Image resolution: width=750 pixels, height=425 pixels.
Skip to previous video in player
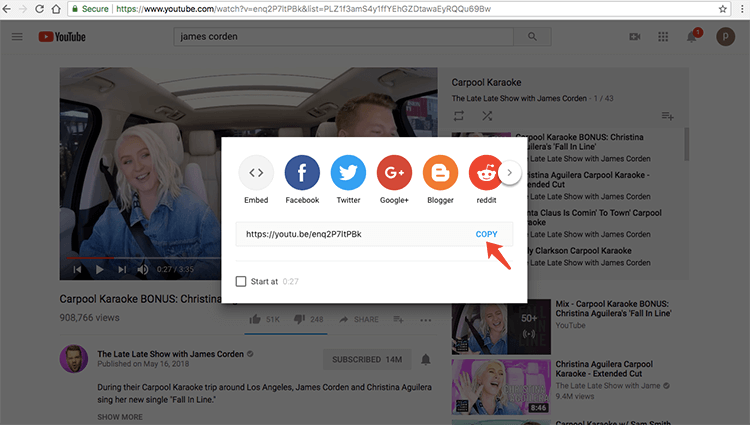(x=77, y=270)
